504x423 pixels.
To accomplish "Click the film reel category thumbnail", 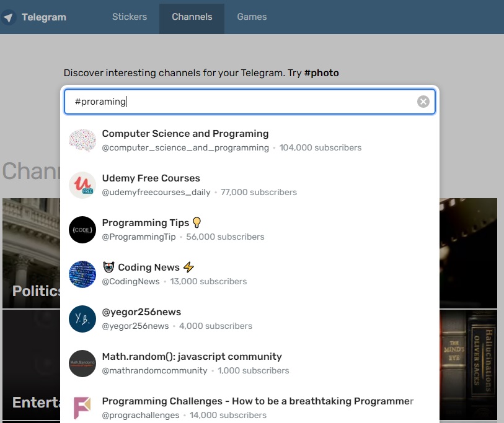I will (468, 253).
